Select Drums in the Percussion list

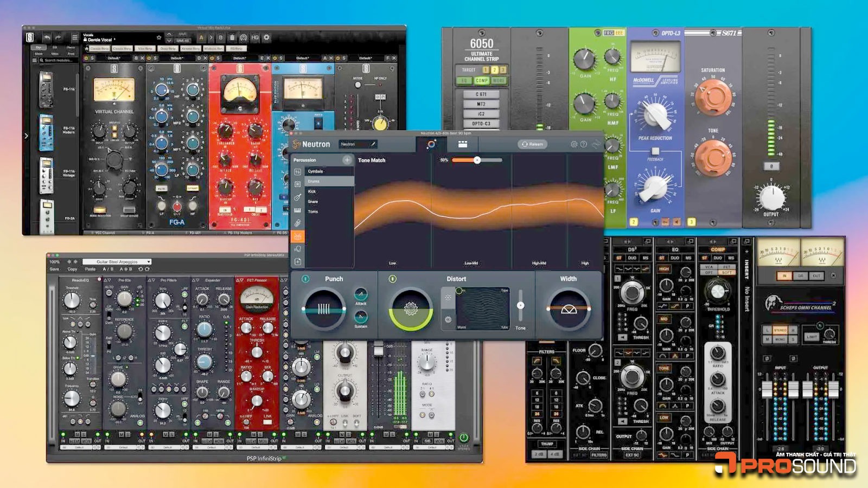[x=314, y=181]
